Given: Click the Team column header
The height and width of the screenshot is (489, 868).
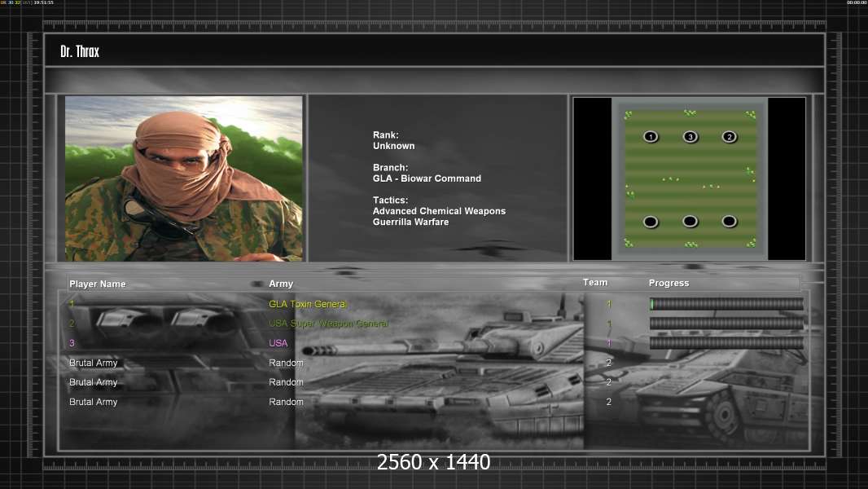Looking at the screenshot, I should (595, 283).
